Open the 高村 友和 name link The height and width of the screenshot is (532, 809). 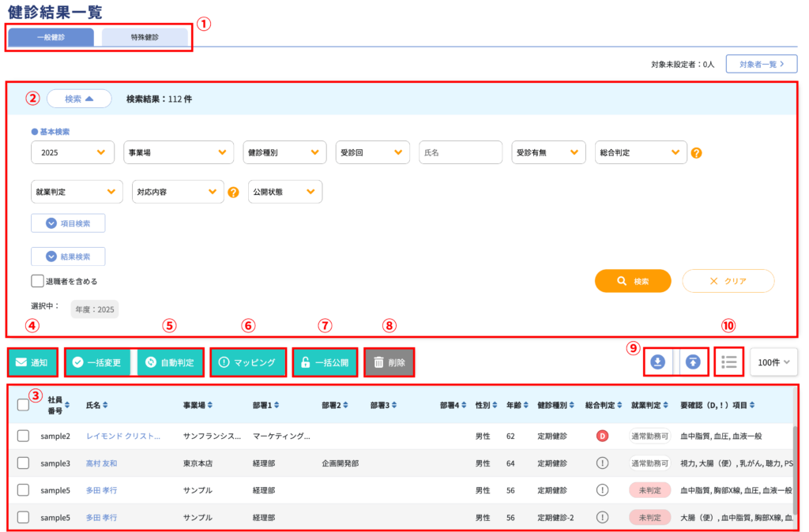(101, 463)
